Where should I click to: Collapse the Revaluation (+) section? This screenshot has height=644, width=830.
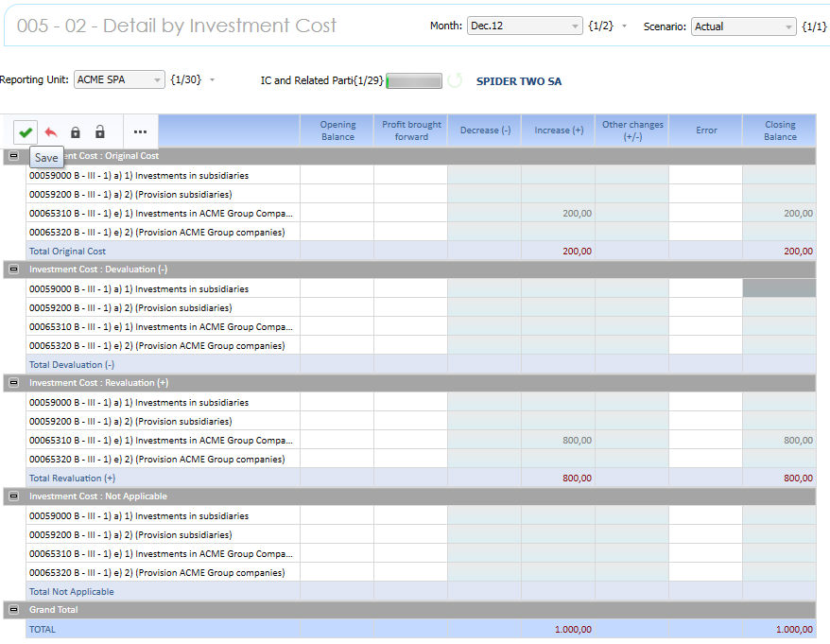(14, 382)
